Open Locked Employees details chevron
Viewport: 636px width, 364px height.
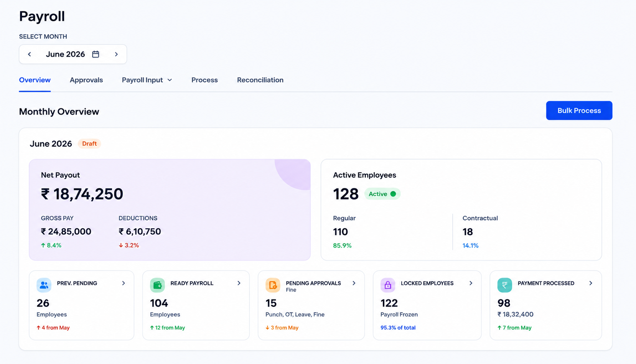coord(471,283)
